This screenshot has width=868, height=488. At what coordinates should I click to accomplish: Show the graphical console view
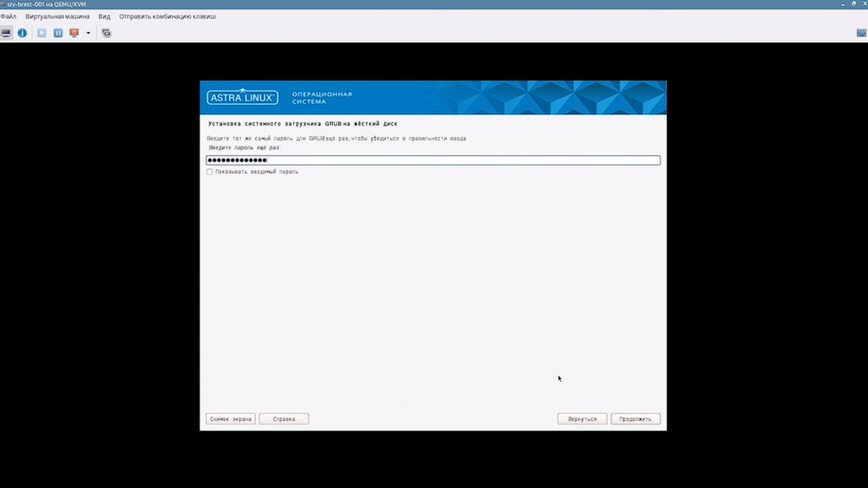pyautogui.click(x=6, y=33)
